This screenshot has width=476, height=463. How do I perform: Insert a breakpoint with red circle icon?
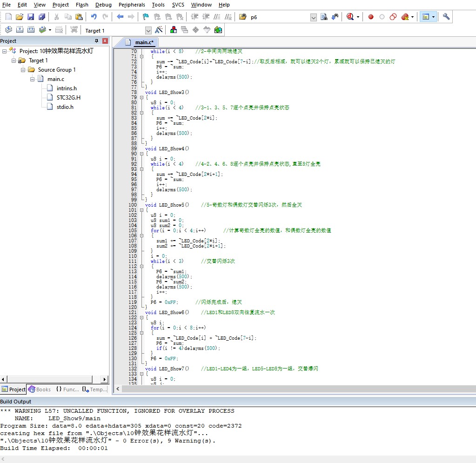371,17
